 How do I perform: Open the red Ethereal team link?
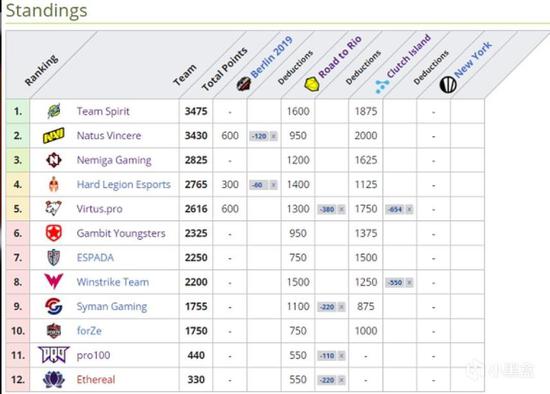point(96,379)
